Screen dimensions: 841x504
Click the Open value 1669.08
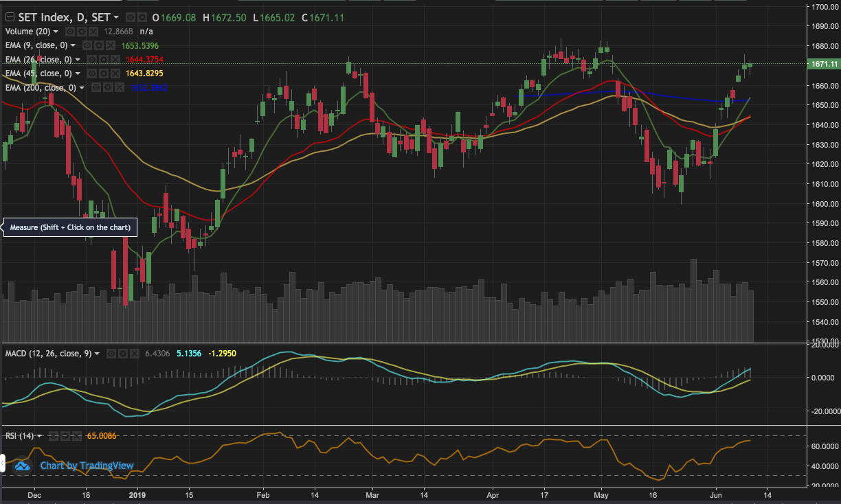click(x=177, y=17)
